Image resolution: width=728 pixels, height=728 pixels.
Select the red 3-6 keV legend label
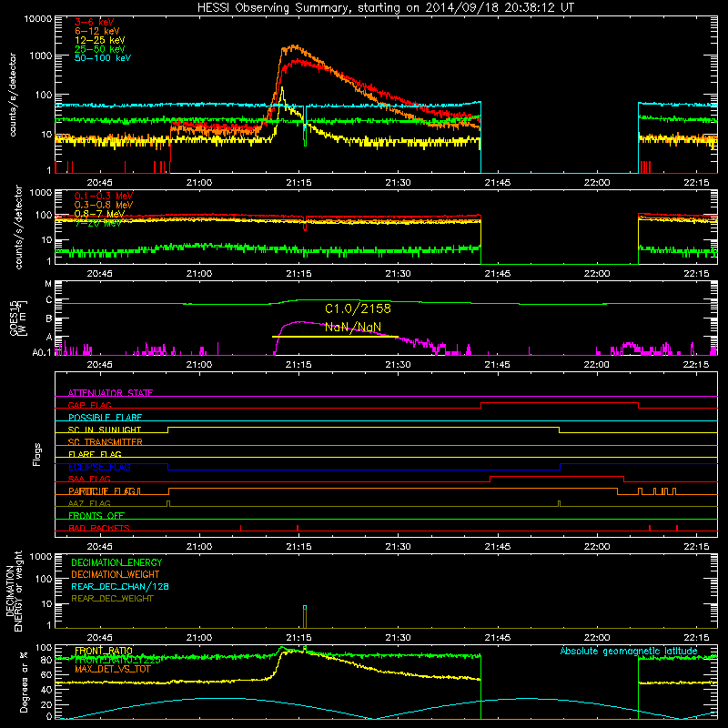click(95, 22)
